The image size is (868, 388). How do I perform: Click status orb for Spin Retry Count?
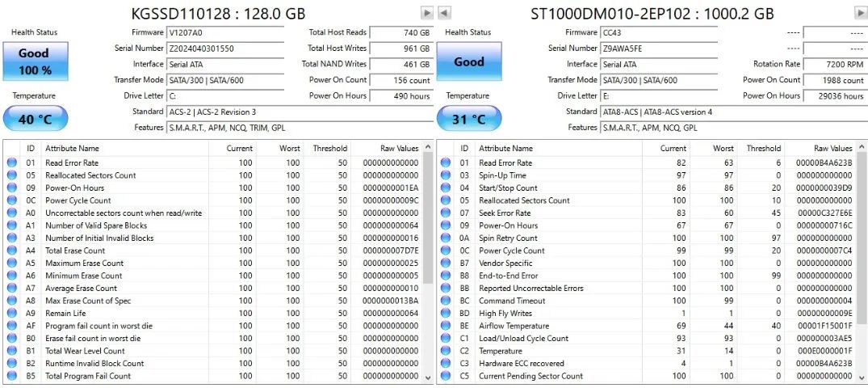point(446,238)
